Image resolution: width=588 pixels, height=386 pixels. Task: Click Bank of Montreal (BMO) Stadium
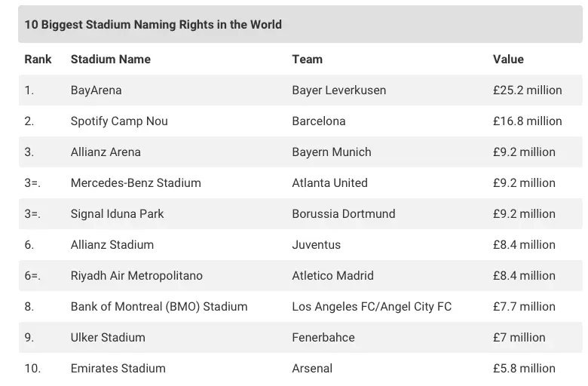(159, 306)
